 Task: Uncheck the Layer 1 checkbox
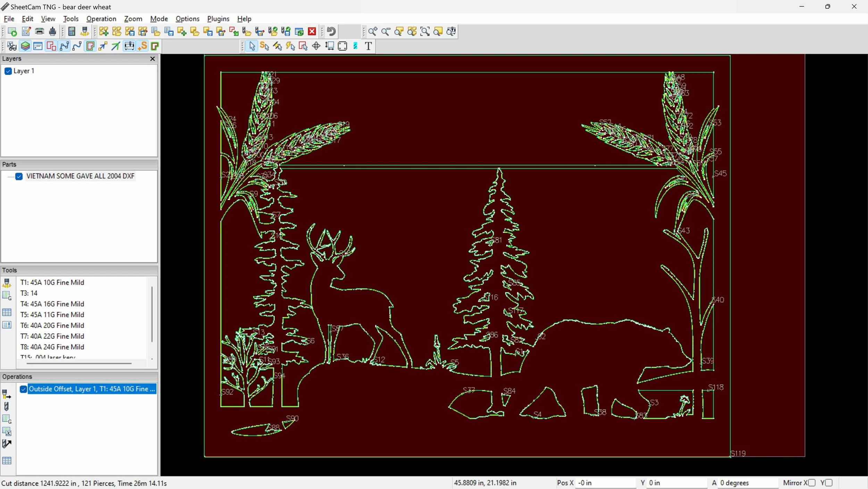coord(8,71)
